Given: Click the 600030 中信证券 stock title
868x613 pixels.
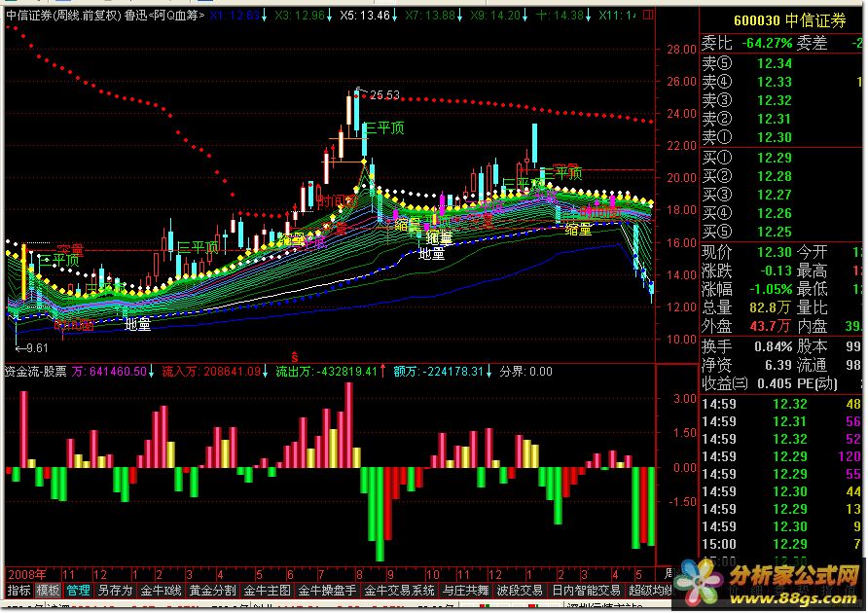Looking at the screenshot, I should tap(790, 21).
